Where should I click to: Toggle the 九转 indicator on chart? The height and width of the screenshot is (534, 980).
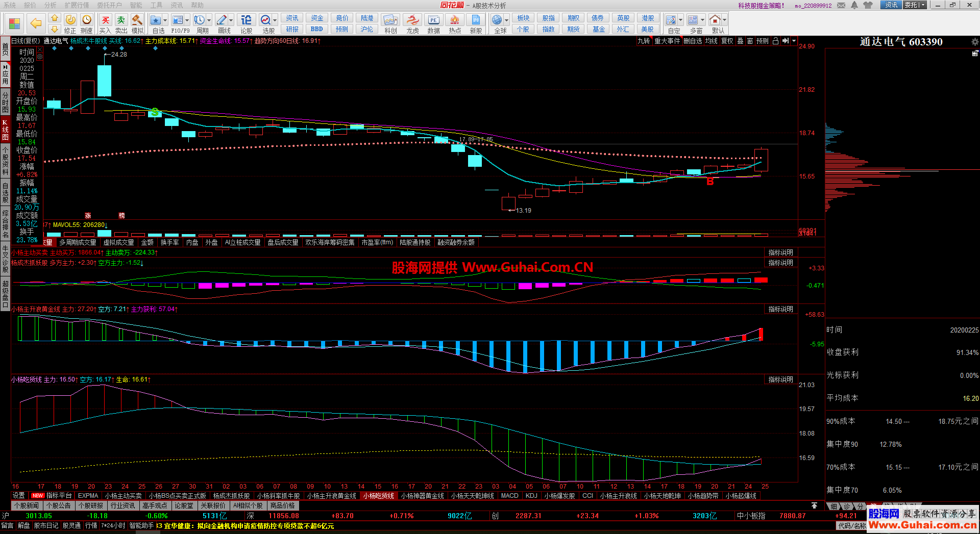click(x=644, y=41)
